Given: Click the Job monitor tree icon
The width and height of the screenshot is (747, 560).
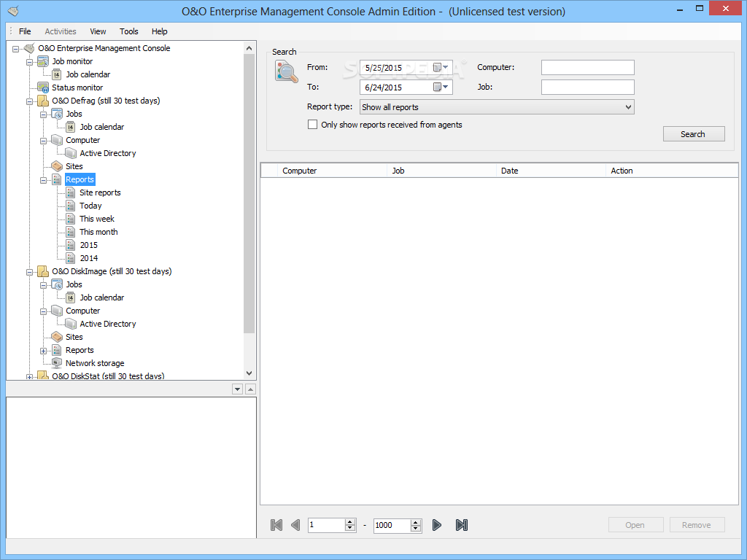Looking at the screenshot, I should (x=43, y=61).
